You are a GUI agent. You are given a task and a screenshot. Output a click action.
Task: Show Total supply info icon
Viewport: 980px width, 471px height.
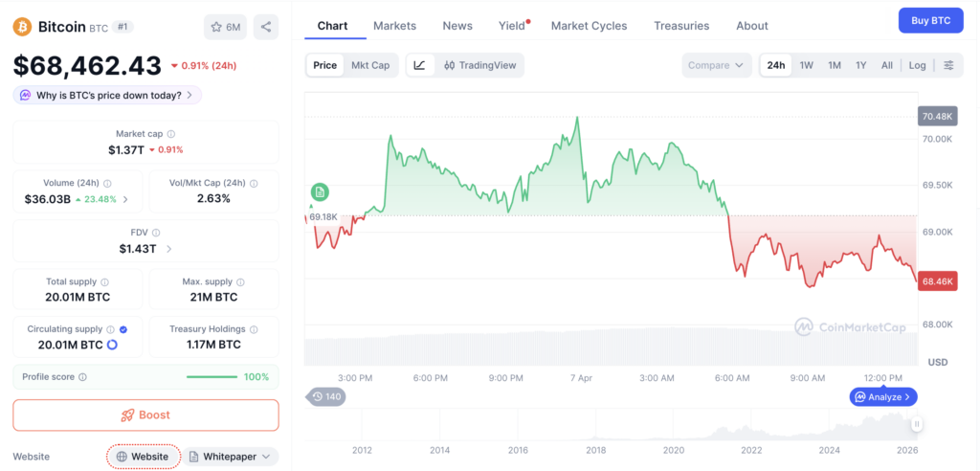click(105, 282)
